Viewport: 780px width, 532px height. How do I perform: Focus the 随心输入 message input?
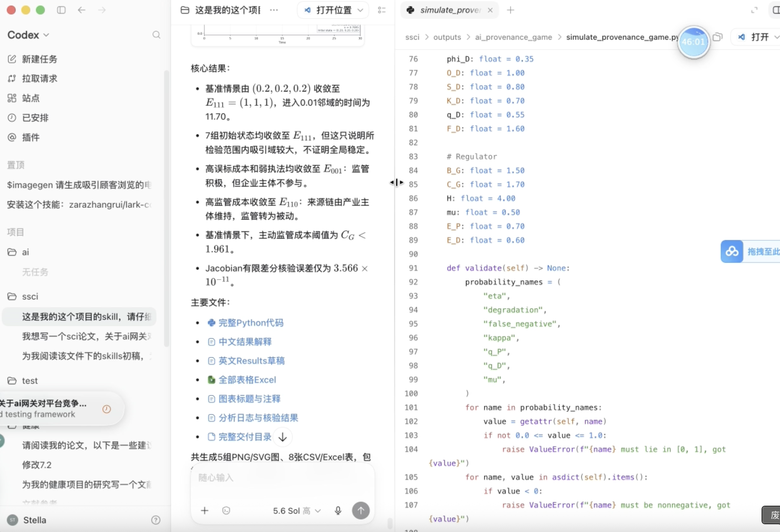point(283,477)
